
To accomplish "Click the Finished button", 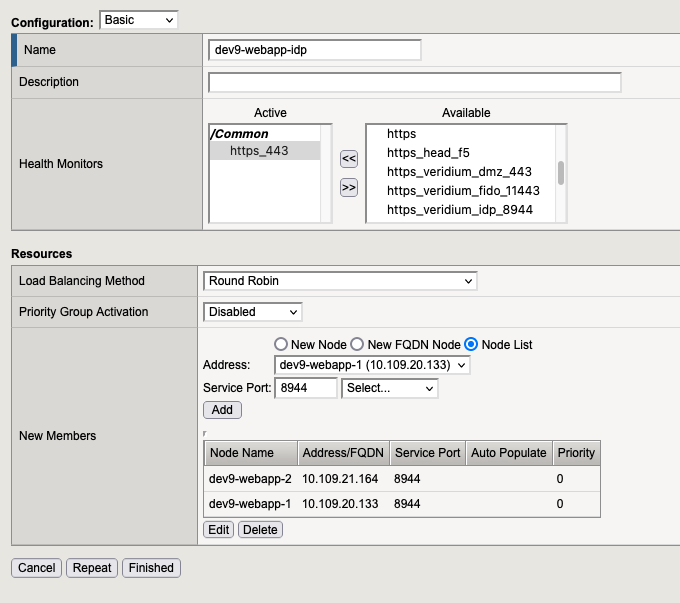I will pyautogui.click(x=151, y=568).
